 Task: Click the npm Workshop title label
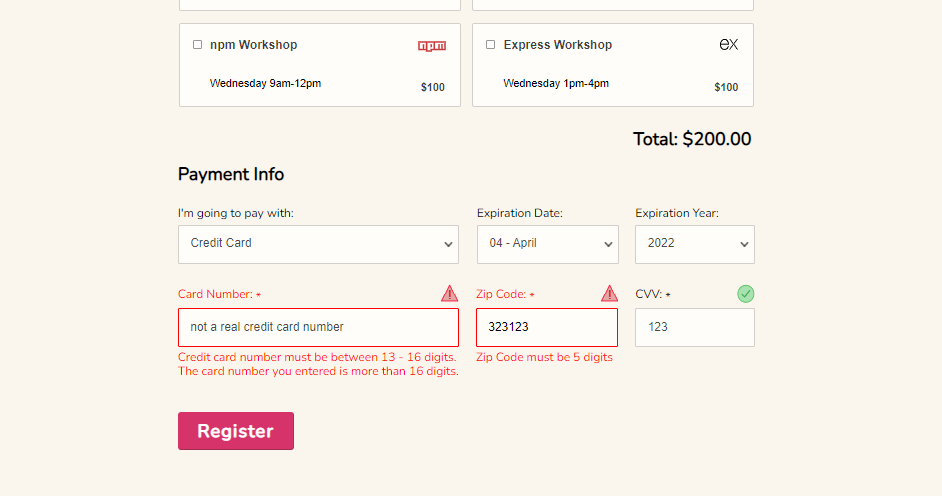253,45
